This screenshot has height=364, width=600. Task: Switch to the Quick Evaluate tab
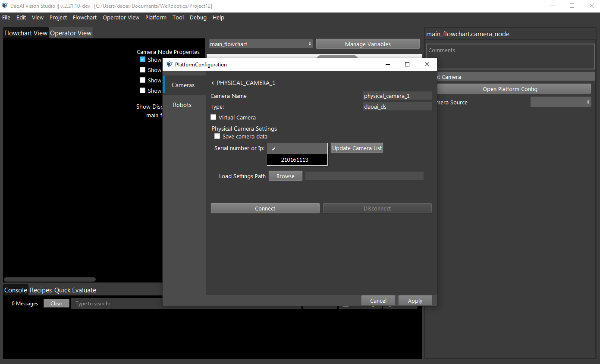click(75, 290)
